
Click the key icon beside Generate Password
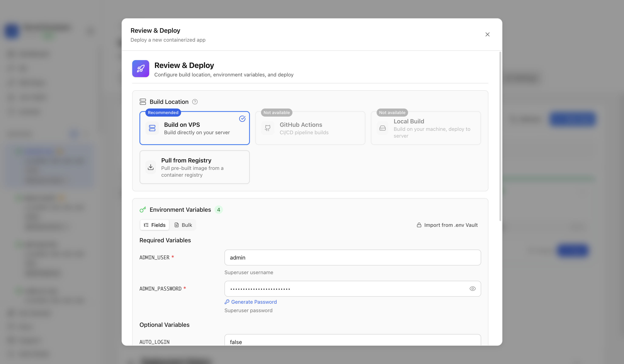coord(227,302)
